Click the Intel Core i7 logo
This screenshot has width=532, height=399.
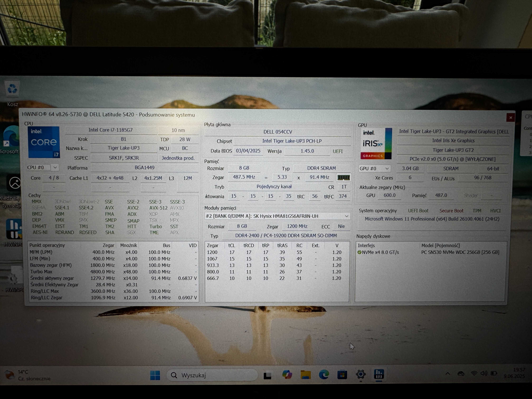click(x=44, y=142)
